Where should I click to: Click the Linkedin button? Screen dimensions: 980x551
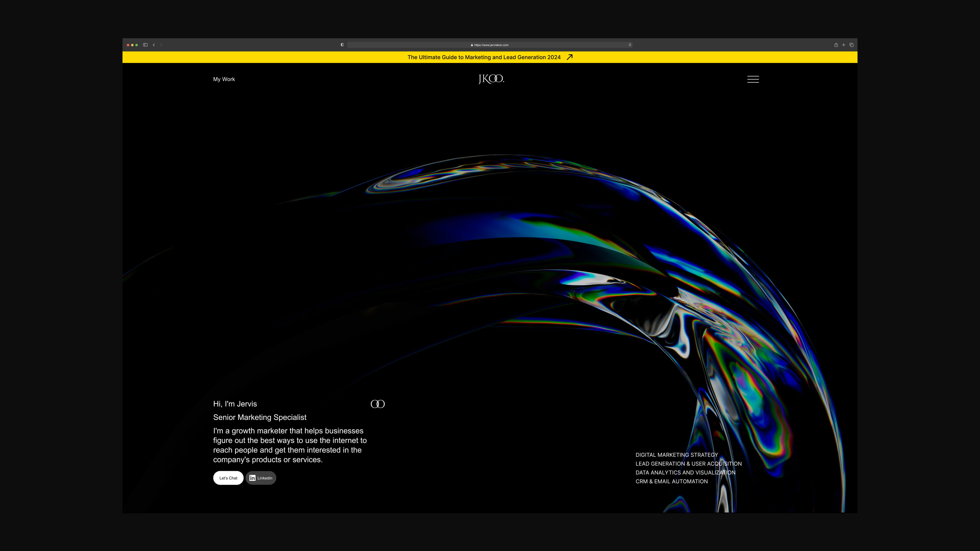tap(261, 478)
